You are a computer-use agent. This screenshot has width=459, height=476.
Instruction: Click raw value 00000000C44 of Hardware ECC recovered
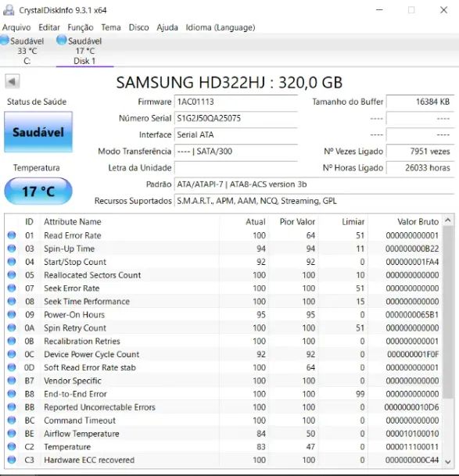[412, 460]
